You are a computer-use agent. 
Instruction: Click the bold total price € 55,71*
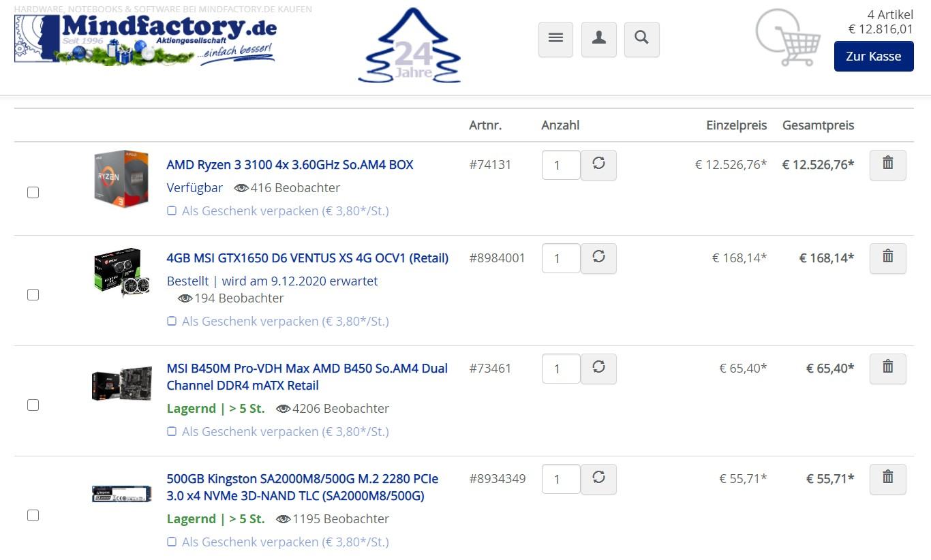[830, 479]
